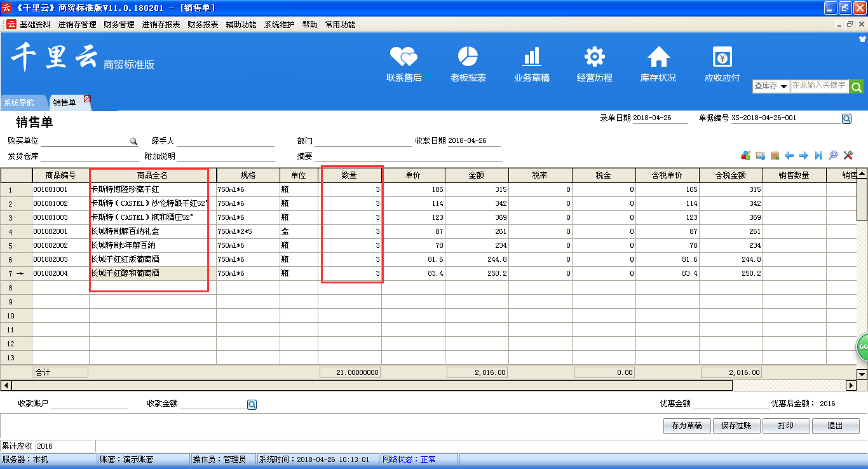This screenshot has height=469, width=868.
Task: Click the horizontal scrollbar right arrow
Action: [x=851, y=385]
